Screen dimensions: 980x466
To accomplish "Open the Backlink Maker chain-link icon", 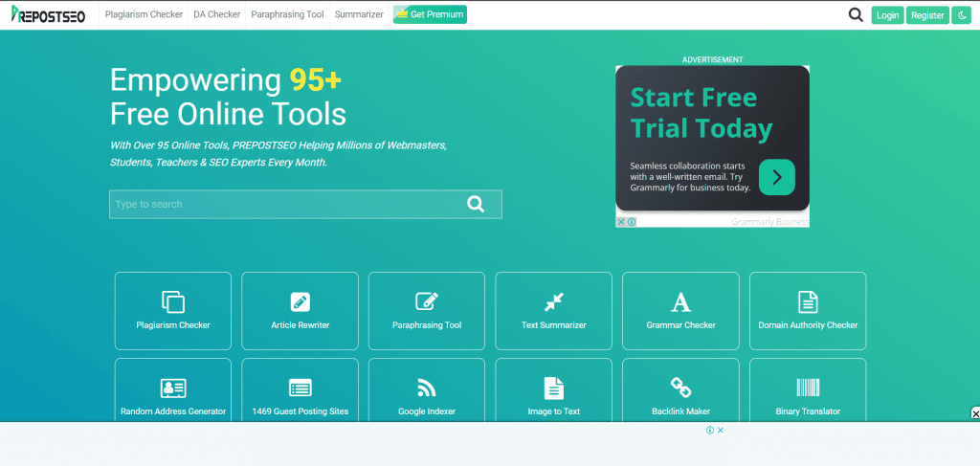I will point(680,388).
